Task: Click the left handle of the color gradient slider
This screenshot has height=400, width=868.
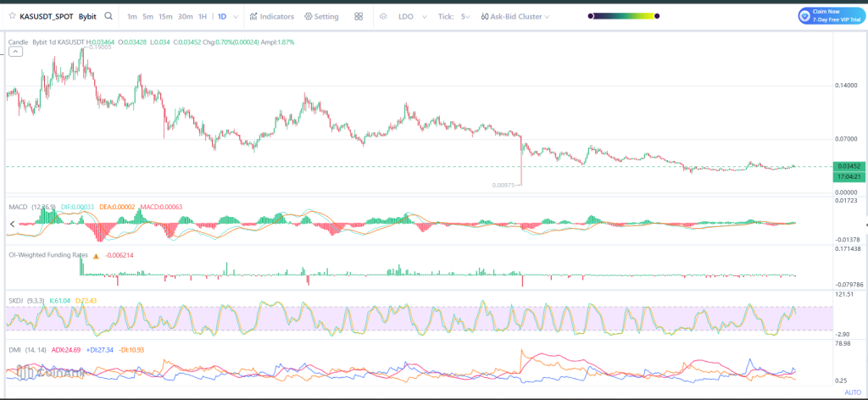Action: [591, 16]
